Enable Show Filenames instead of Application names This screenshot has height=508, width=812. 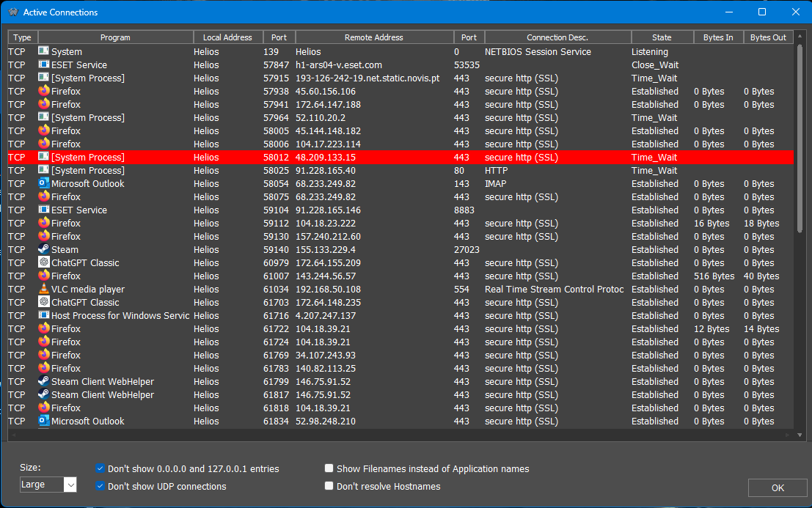[x=329, y=468]
